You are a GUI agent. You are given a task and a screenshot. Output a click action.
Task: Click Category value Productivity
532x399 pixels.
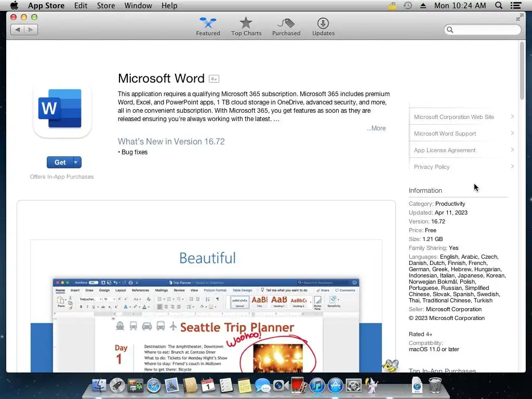click(450, 204)
